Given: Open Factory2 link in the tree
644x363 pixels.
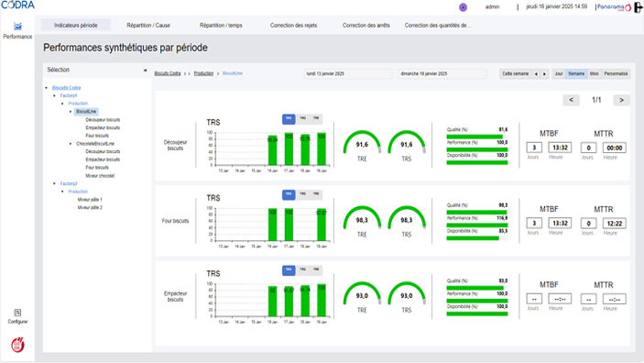Looking at the screenshot, I should coord(69,183).
